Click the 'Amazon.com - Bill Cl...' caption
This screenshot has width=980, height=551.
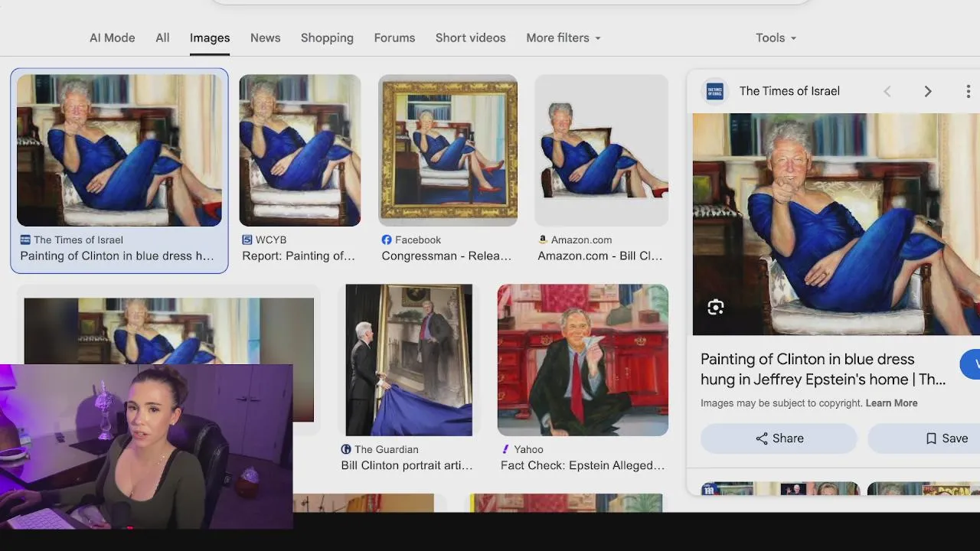[x=600, y=256]
